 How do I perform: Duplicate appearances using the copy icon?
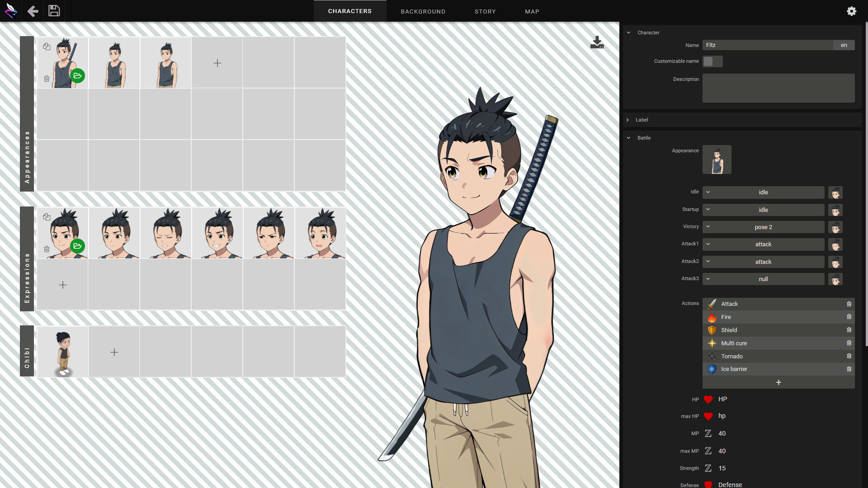tap(47, 46)
